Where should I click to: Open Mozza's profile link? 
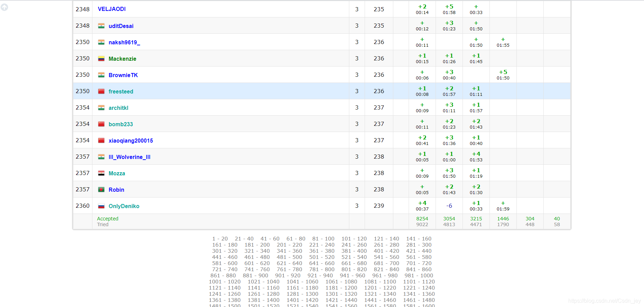(117, 173)
